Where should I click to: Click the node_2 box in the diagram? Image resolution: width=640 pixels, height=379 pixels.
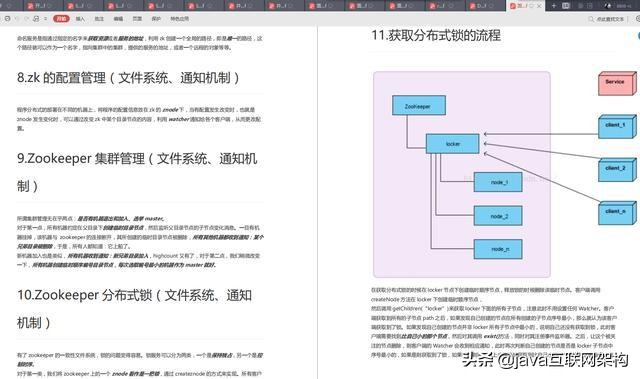pyautogui.click(x=498, y=215)
